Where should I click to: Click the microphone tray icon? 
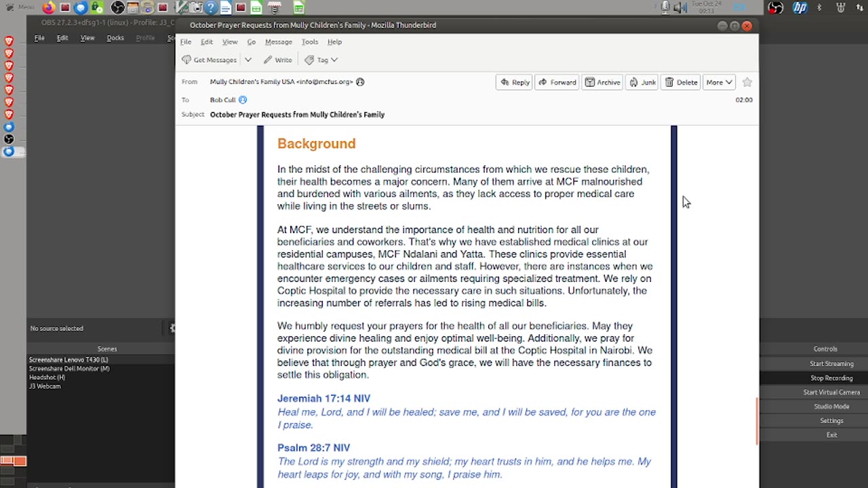pyautogui.click(x=665, y=7)
